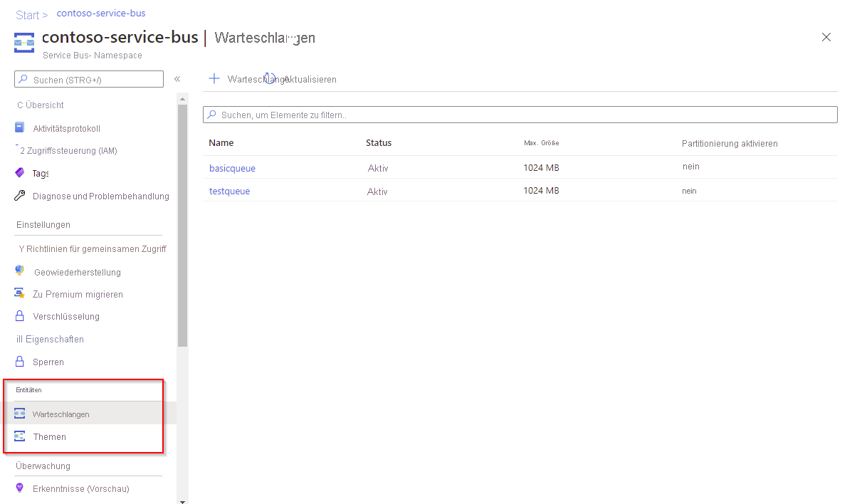Open the basicqueue link
852x504 pixels.
[232, 168]
